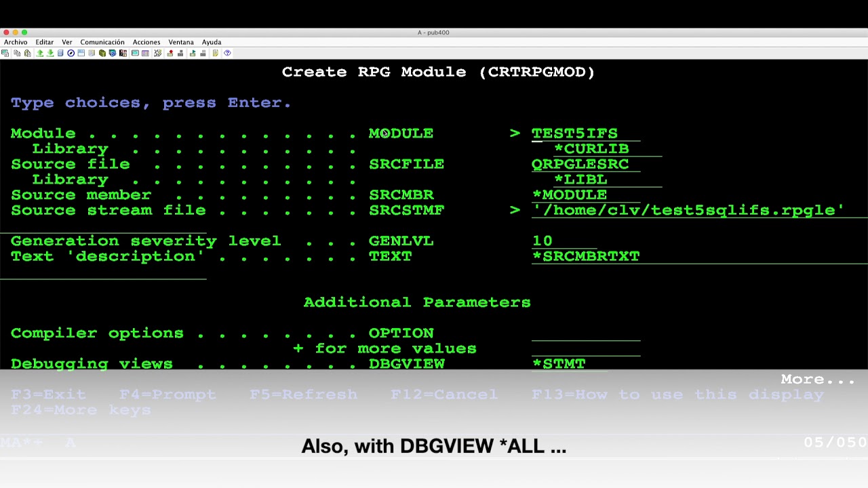Open the Ver menu
Screen dimensions: 868x488
coord(66,42)
